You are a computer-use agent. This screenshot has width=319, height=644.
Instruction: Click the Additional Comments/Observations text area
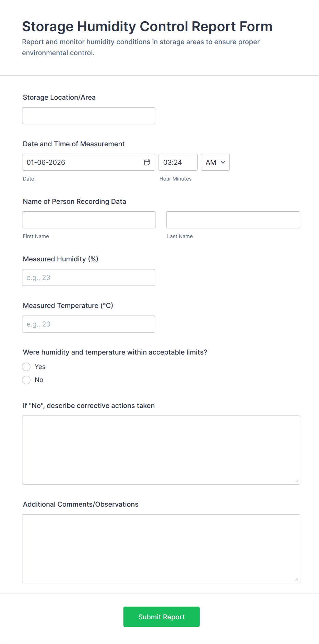point(161,548)
